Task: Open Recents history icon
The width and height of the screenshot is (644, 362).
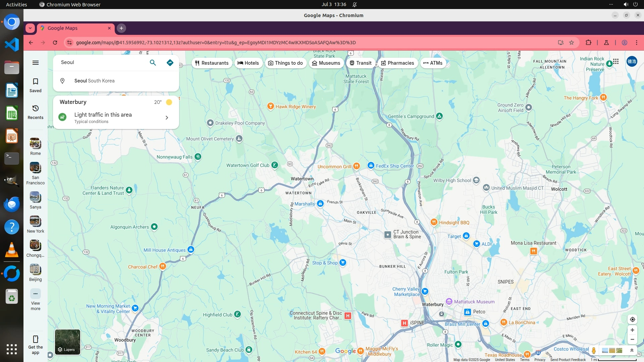Action: point(36,108)
